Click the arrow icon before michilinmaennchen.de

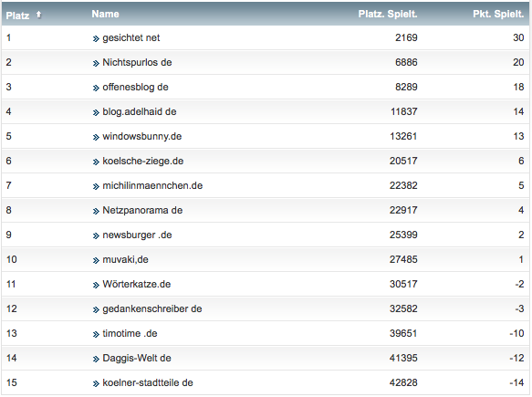click(96, 186)
